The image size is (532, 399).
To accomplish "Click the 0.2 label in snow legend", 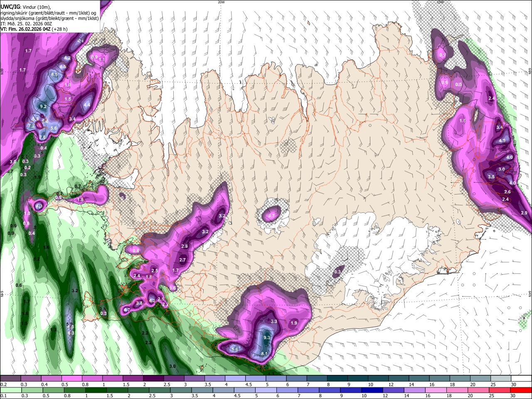I will pyautogui.click(x=3, y=384).
